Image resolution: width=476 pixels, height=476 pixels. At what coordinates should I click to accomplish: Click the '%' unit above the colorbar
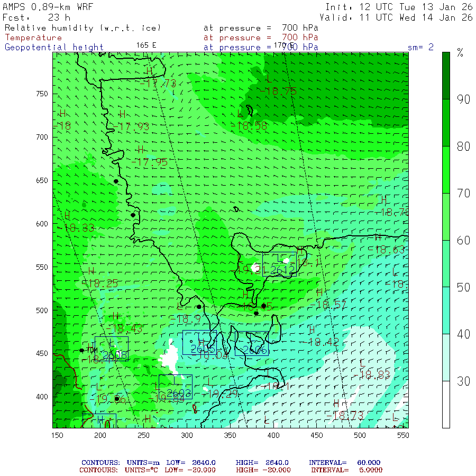(460, 53)
